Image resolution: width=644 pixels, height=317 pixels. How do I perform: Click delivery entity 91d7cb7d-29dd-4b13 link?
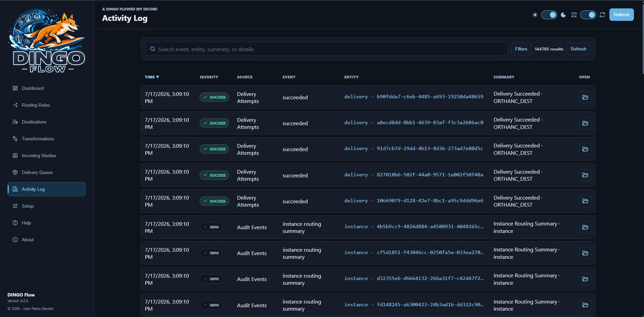pos(414,148)
